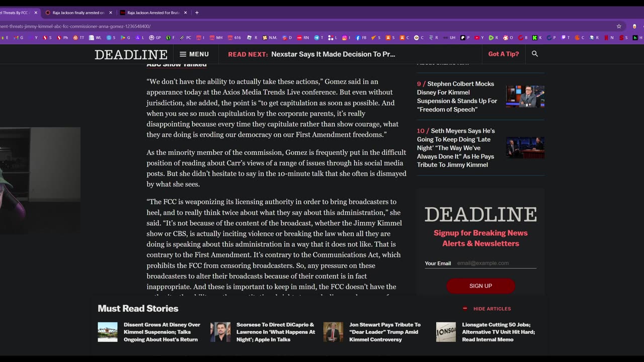
Task: Open the Rumble R bookmark
Action: [x=494, y=38]
